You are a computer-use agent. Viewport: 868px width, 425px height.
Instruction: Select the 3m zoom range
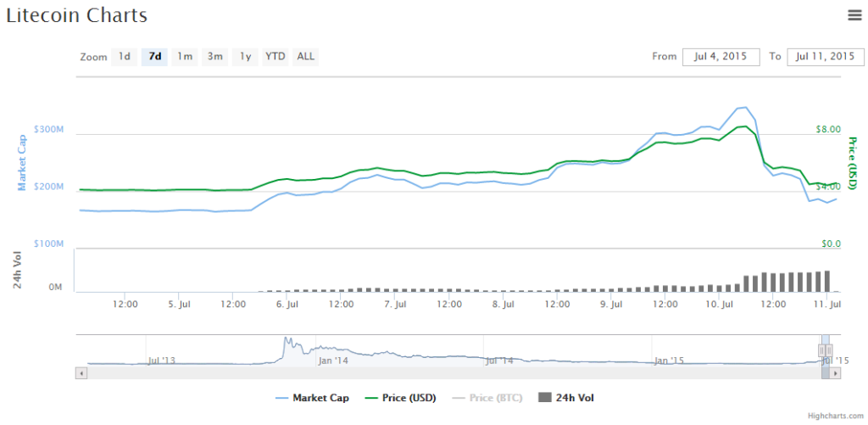click(214, 57)
